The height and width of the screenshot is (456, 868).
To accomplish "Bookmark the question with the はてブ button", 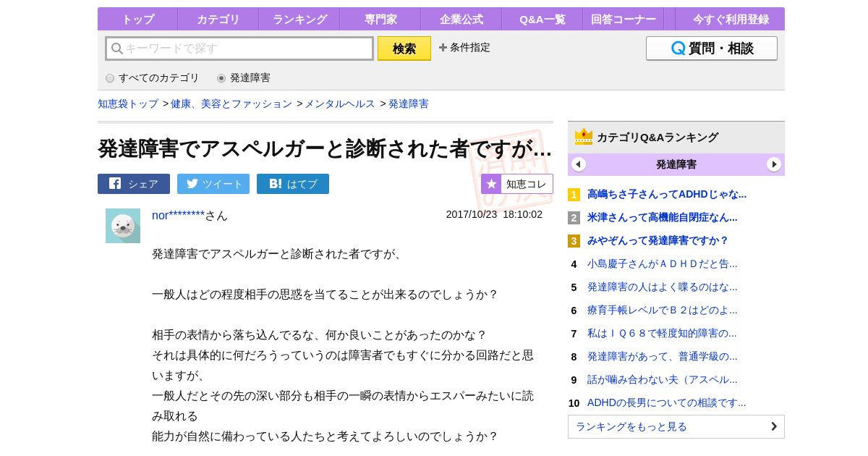I will tap(293, 184).
